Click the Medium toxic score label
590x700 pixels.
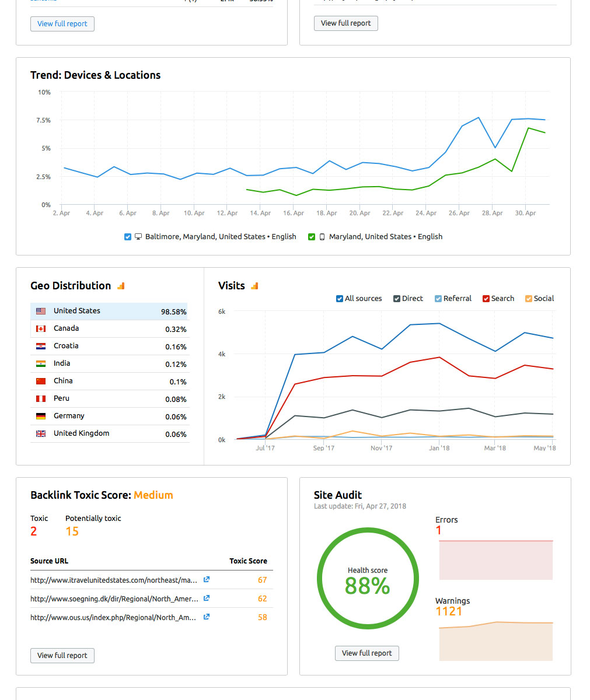coord(153,495)
